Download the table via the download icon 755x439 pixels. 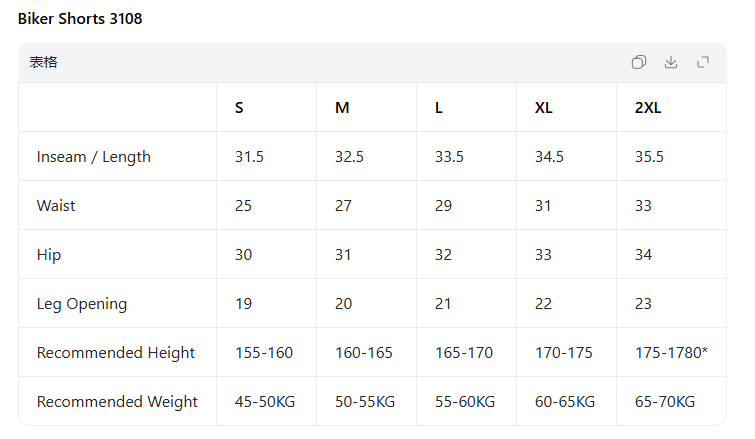(x=671, y=62)
